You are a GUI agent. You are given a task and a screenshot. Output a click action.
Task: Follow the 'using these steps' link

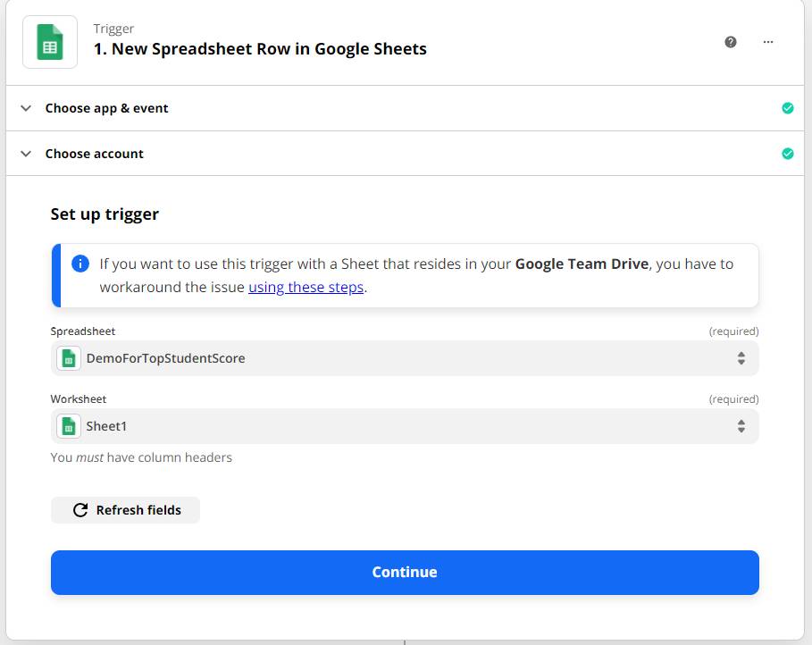pyautogui.click(x=306, y=287)
